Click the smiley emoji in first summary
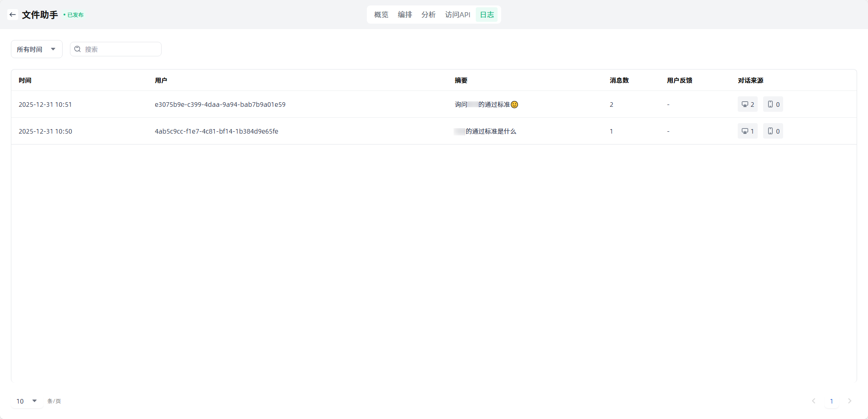 514,105
